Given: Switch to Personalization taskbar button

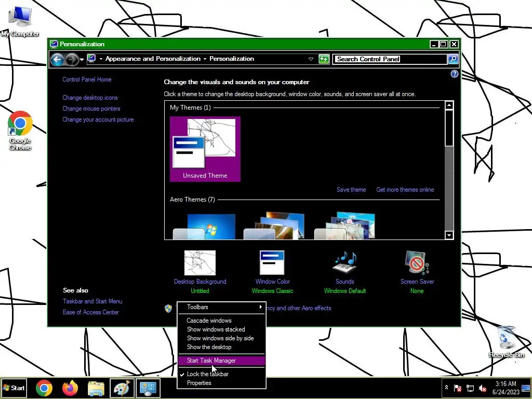Looking at the screenshot, I should pyautogui.click(x=148, y=388).
